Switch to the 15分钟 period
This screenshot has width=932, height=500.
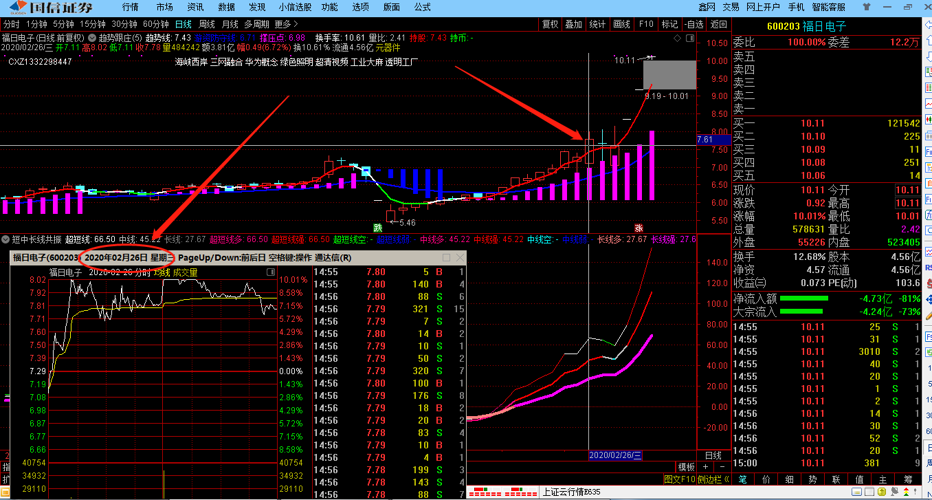pos(93,24)
